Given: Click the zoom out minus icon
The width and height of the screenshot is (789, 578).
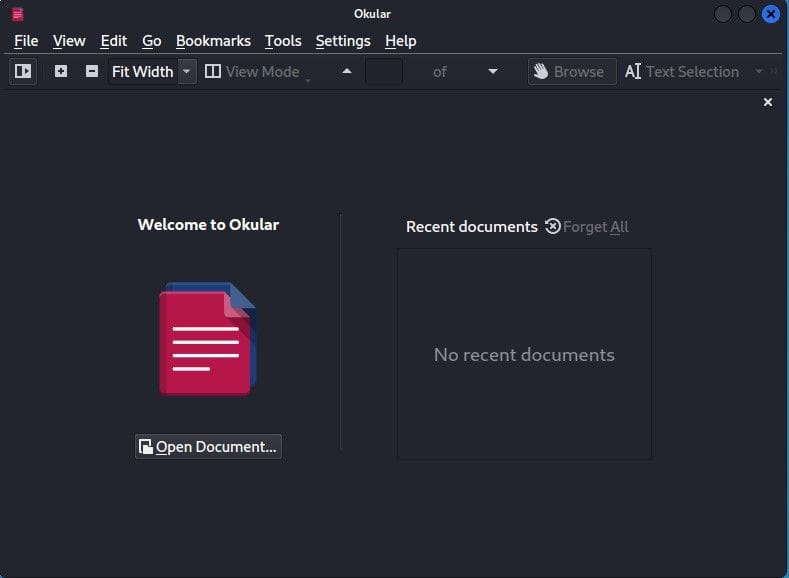Looking at the screenshot, I should pyautogui.click(x=92, y=71).
